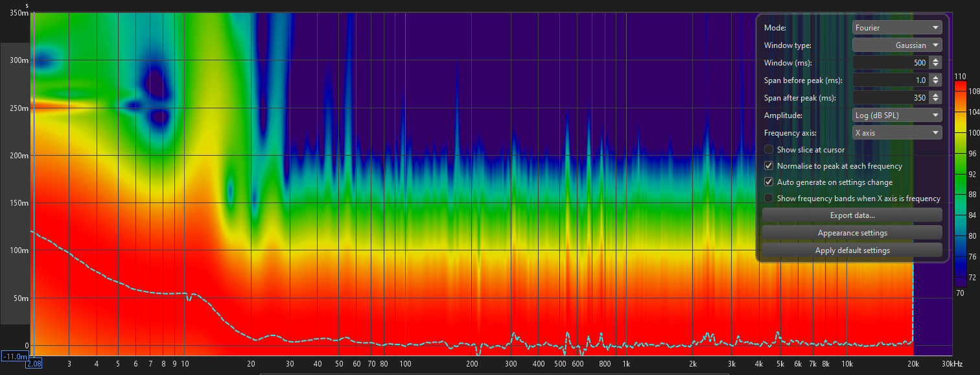Open the Window type dropdown showing Gaussian
980x375 pixels.
click(x=897, y=45)
